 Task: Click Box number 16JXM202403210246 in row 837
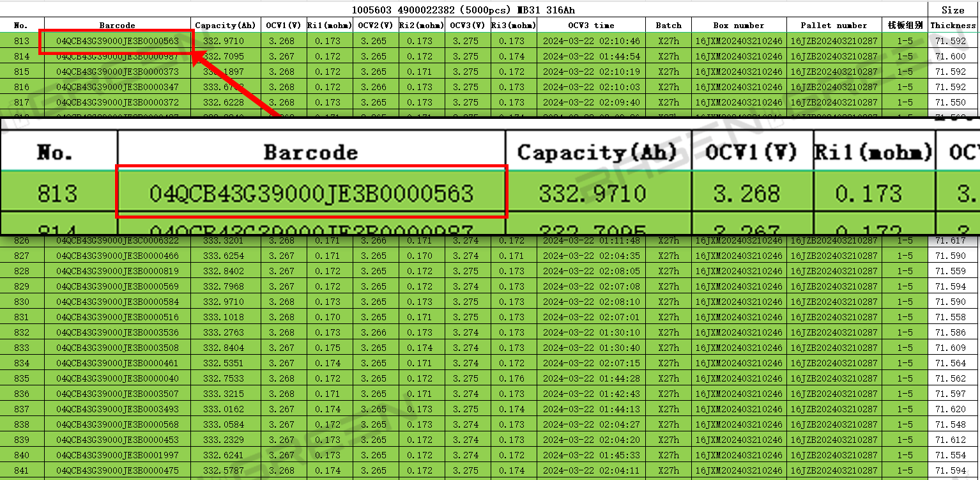click(739, 409)
